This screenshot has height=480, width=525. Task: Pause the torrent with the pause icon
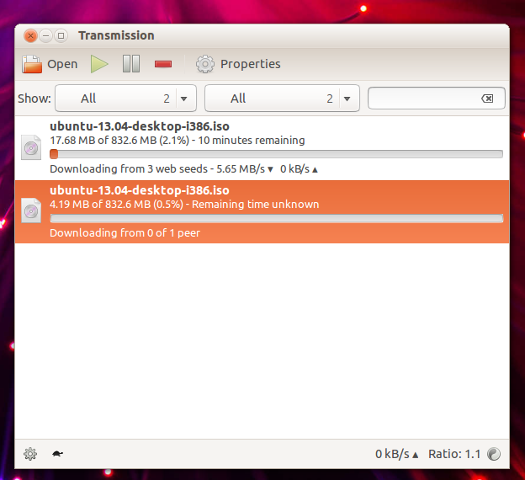(x=131, y=64)
